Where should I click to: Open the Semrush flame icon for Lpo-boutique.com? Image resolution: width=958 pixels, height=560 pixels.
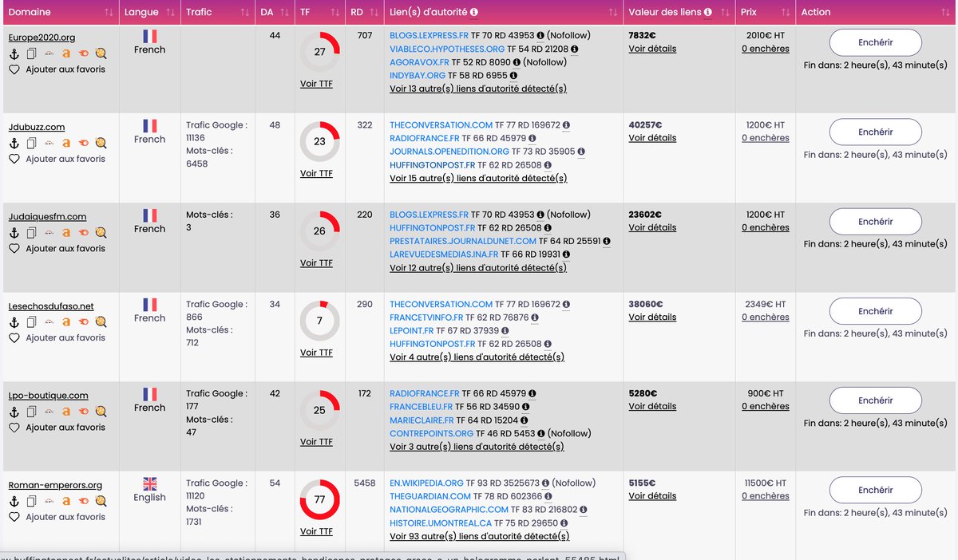coord(84,412)
